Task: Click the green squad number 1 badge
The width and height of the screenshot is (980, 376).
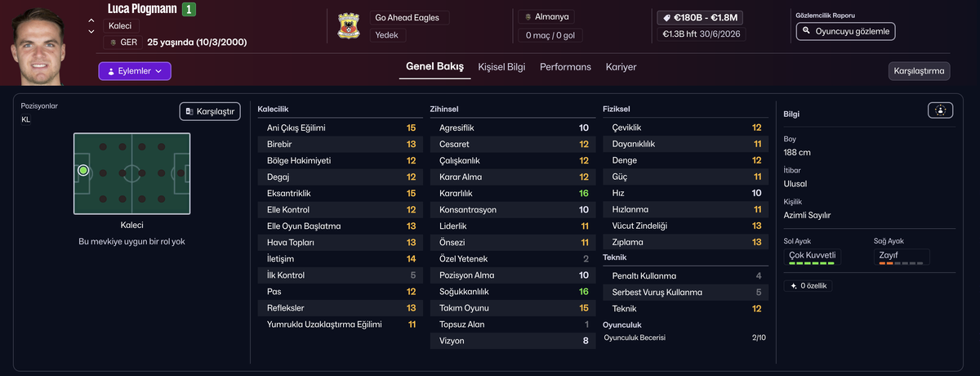Action: 189,10
